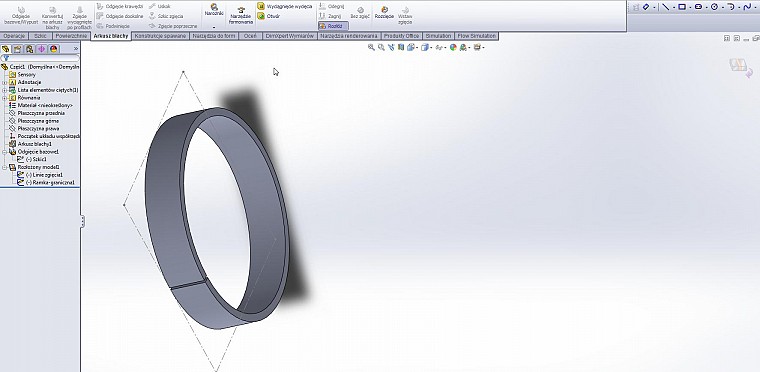Expand the Adnotacje tree node

(5, 82)
